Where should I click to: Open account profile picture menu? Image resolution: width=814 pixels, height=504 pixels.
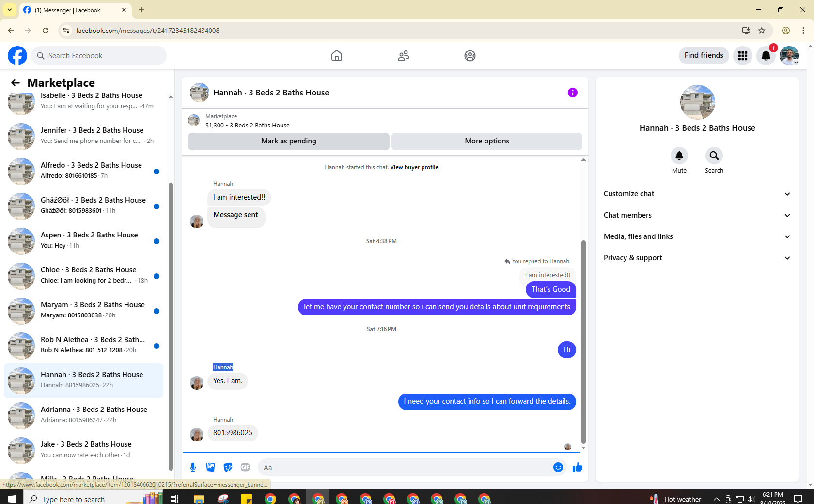tap(789, 56)
